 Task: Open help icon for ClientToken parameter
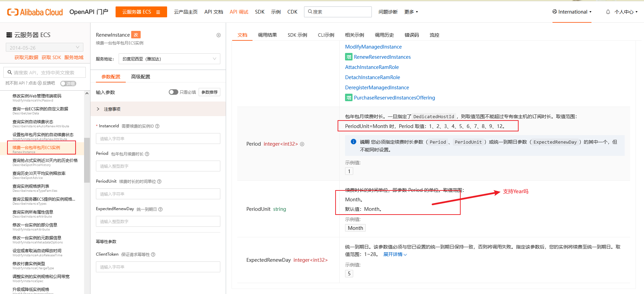click(153, 255)
